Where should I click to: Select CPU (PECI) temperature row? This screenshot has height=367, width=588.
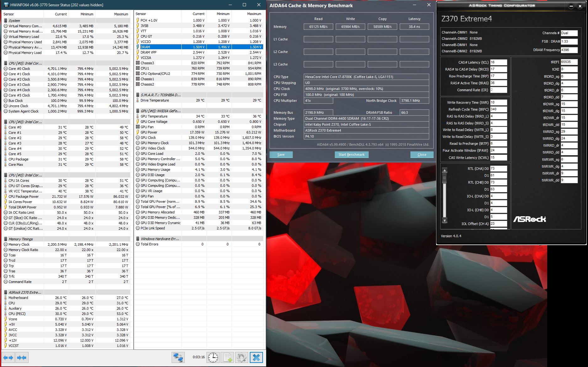click(x=67, y=314)
